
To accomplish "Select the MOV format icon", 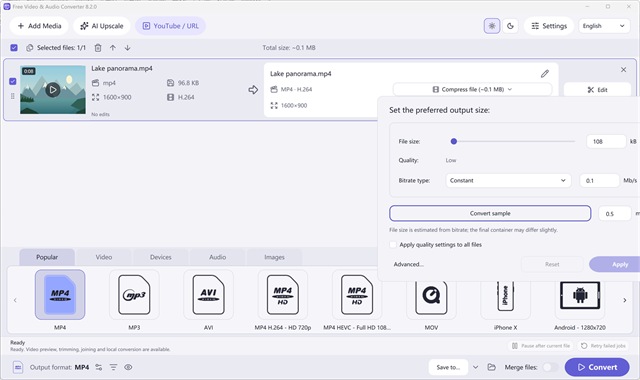I will coord(431,299).
